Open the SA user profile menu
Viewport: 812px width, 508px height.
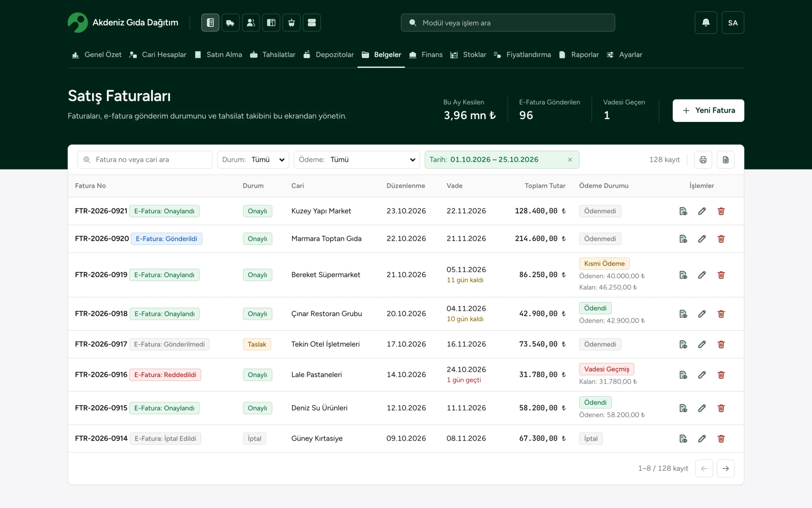coord(733,23)
